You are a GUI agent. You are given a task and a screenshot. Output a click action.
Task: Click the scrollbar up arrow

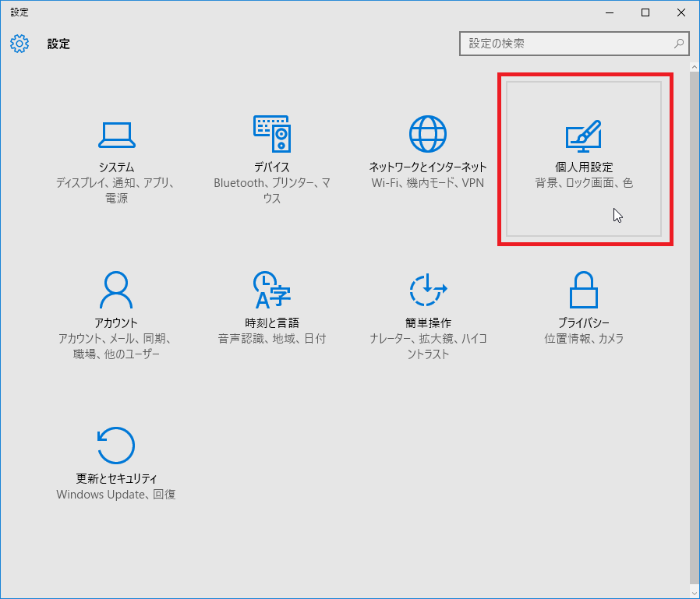(695, 67)
